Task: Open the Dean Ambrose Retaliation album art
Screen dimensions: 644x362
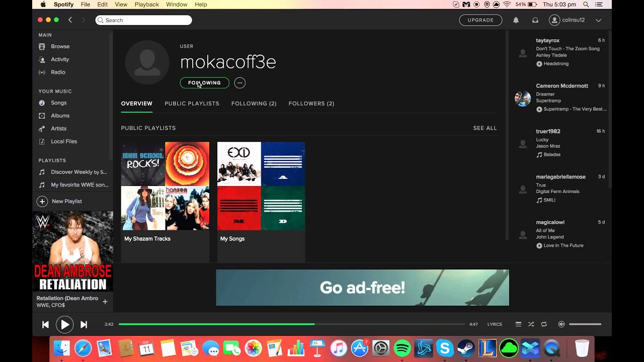Action: pyautogui.click(x=73, y=251)
